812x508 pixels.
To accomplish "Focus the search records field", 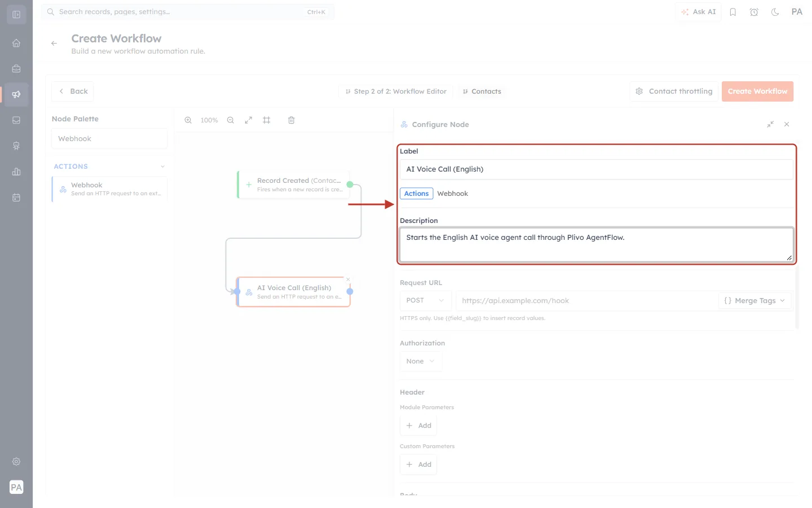I will coord(188,12).
